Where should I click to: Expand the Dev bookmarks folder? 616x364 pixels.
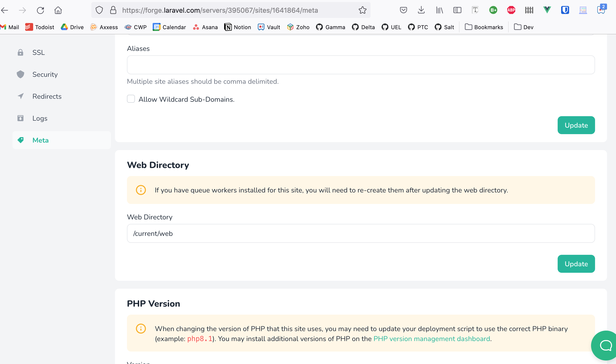(523, 27)
